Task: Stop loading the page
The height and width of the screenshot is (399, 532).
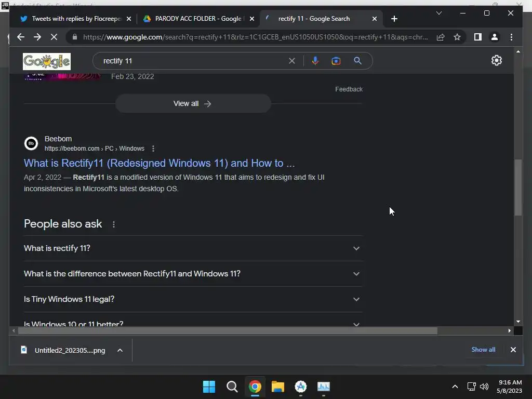Action: [54, 37]
